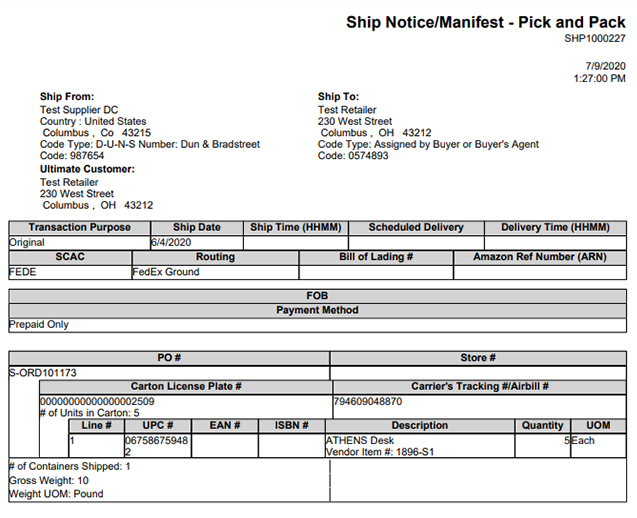Click the UPC # column header
Viewport: 637px width, 518px height.
point(158,425)
